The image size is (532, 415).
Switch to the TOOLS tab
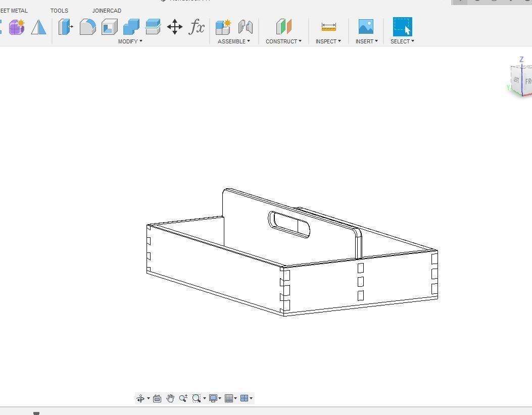pos(59,11)
